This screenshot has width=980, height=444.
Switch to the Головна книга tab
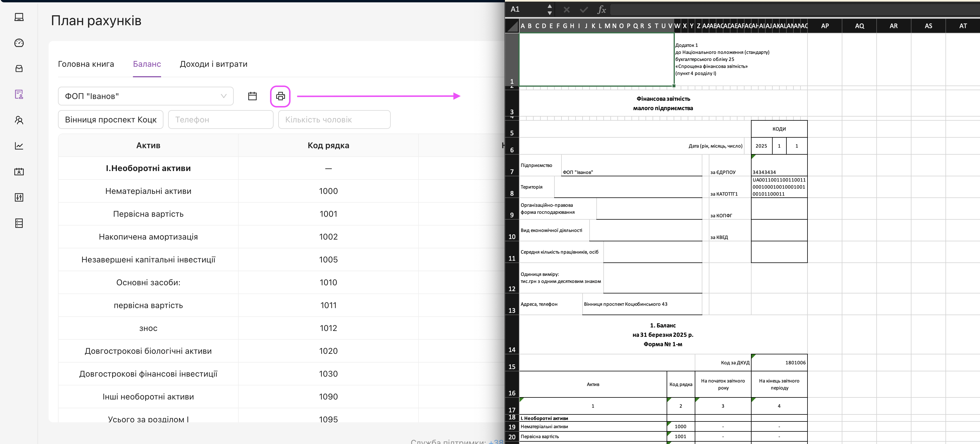point(86,64)
